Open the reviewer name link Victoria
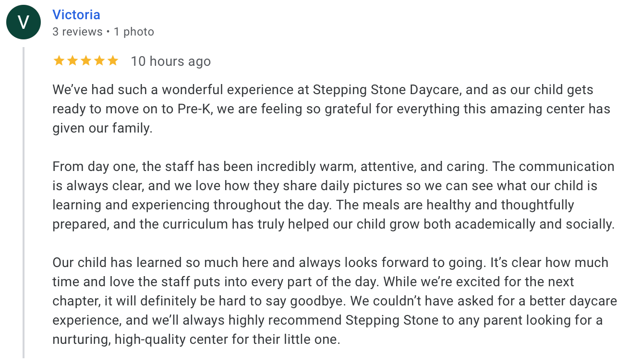 [x=76, y=15]
